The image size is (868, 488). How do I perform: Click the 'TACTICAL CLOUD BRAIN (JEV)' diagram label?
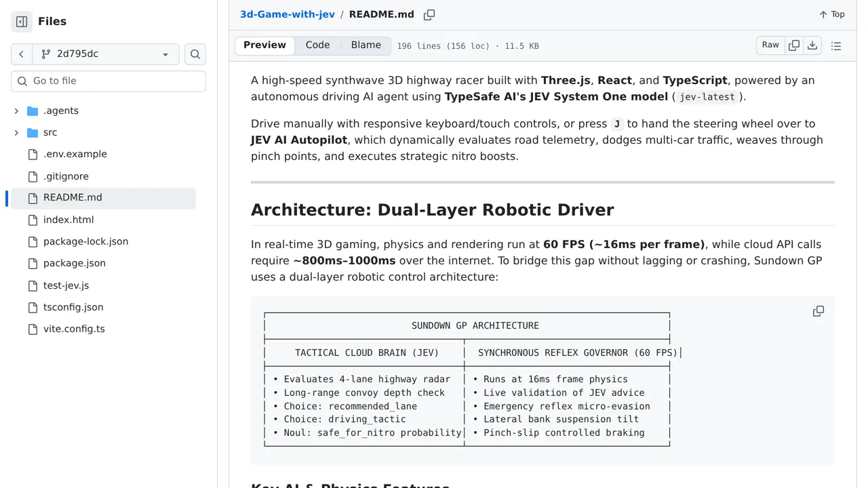tap(367, 353)
